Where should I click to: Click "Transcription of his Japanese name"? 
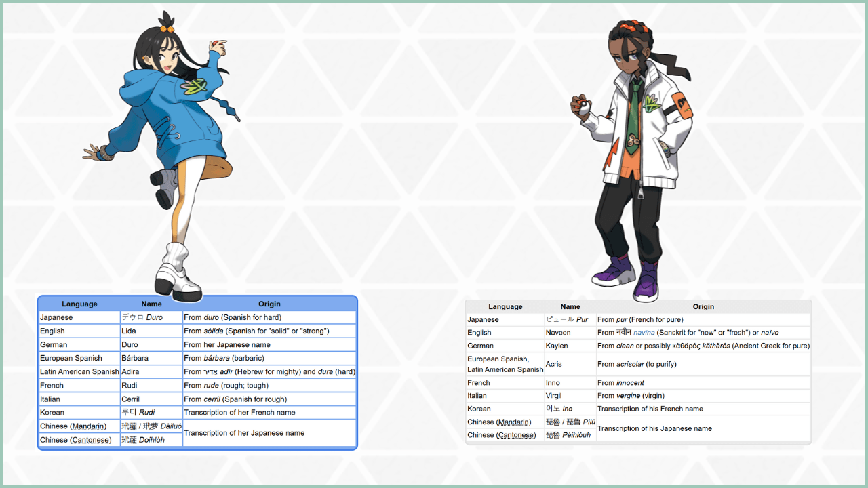[654, 428]
